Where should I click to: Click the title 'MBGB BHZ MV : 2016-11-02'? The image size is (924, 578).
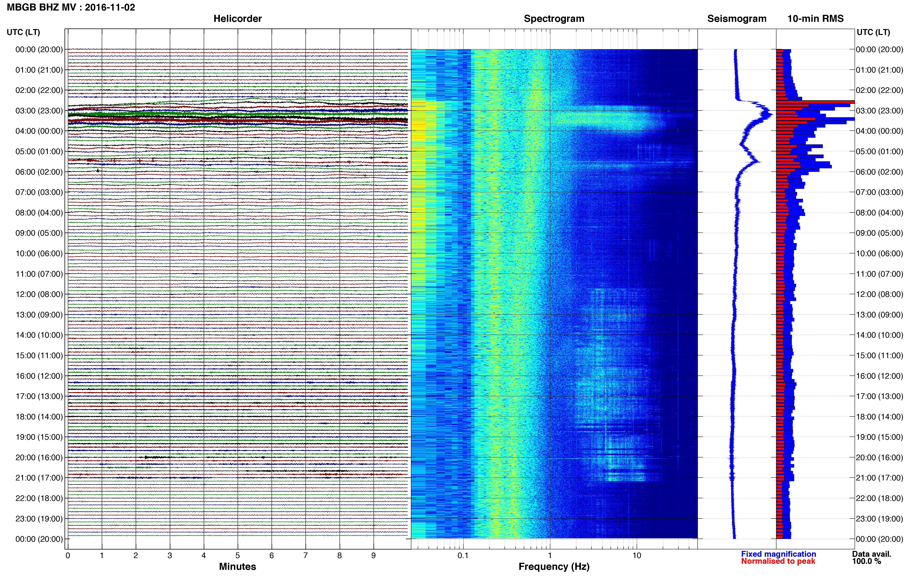(71, 7)
